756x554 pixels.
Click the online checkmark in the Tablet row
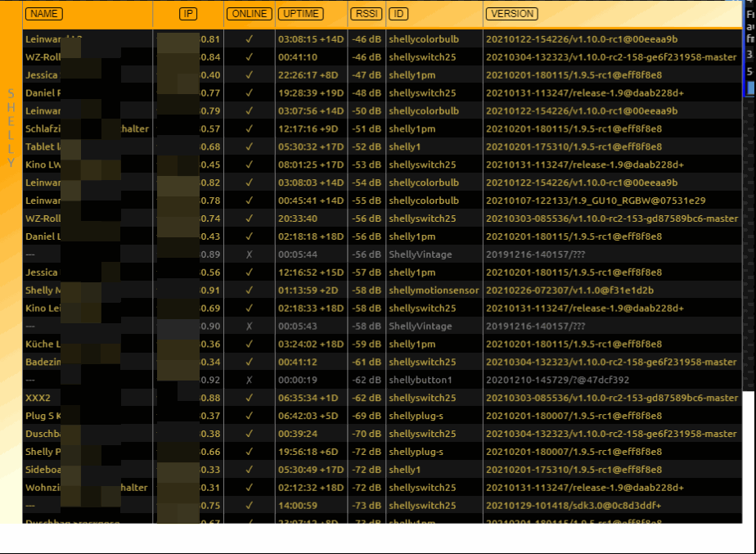(249, 146)
